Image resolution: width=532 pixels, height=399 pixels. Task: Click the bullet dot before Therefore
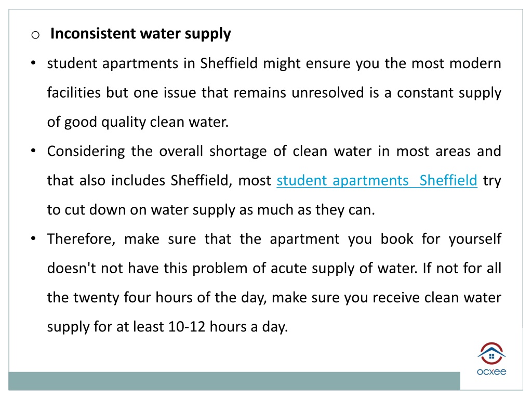coord(33,238)
